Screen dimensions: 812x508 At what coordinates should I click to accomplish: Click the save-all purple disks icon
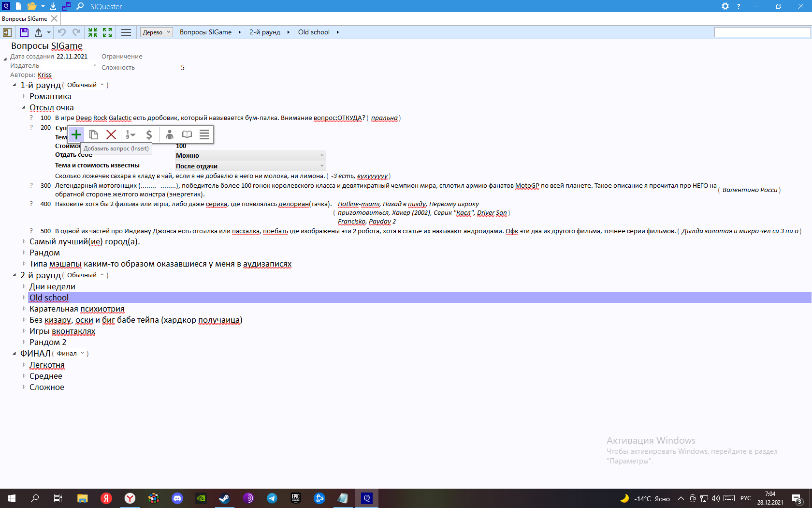click(x=67, y=6)
